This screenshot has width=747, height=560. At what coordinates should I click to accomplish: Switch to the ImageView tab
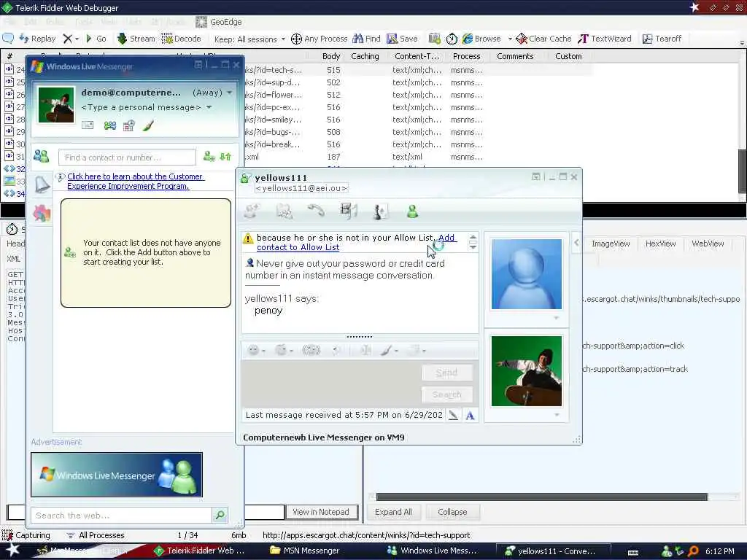pyautogui.click(x=611, y=244)
